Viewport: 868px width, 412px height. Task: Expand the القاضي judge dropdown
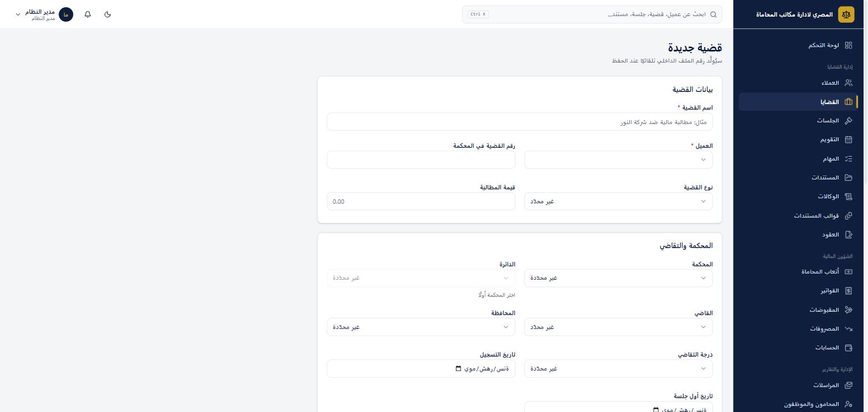click(x=618, y=327)
